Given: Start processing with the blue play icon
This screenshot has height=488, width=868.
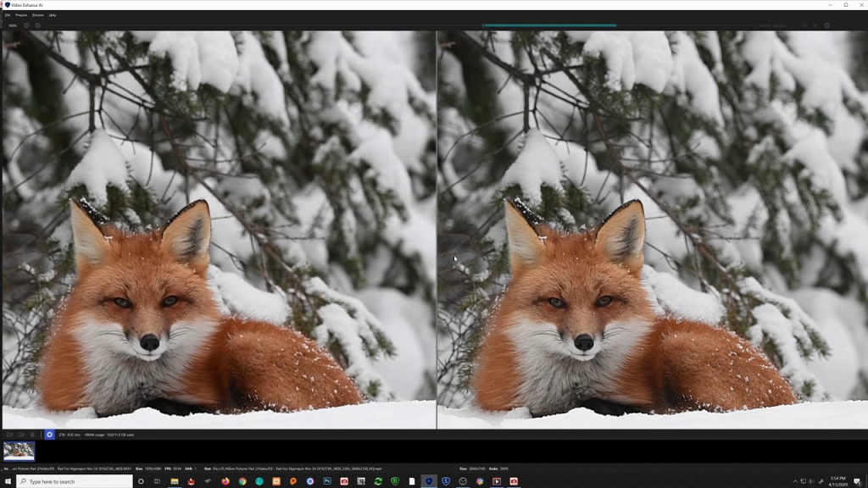Looking at the screenshot, I should coord(49,434).
